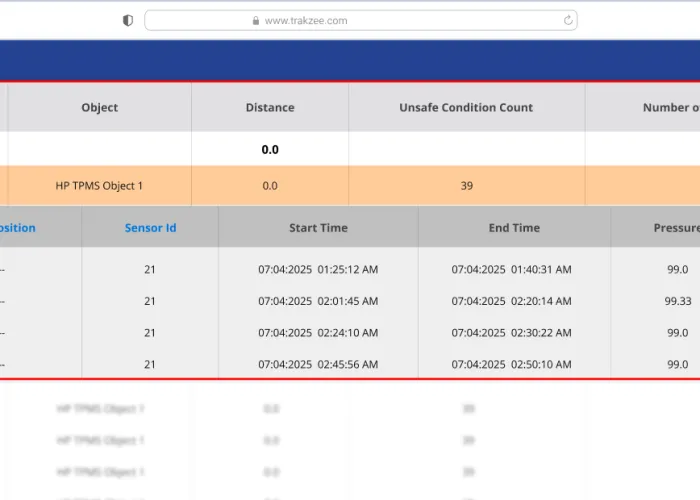Collapse the HP TPMS Object 1 row

click(x=99, y=186)
